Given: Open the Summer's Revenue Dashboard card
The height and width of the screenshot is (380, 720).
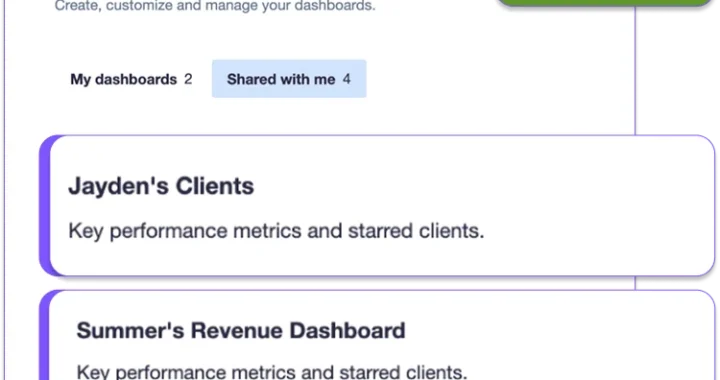Looking at the screenshot, I should coord(377,335).
